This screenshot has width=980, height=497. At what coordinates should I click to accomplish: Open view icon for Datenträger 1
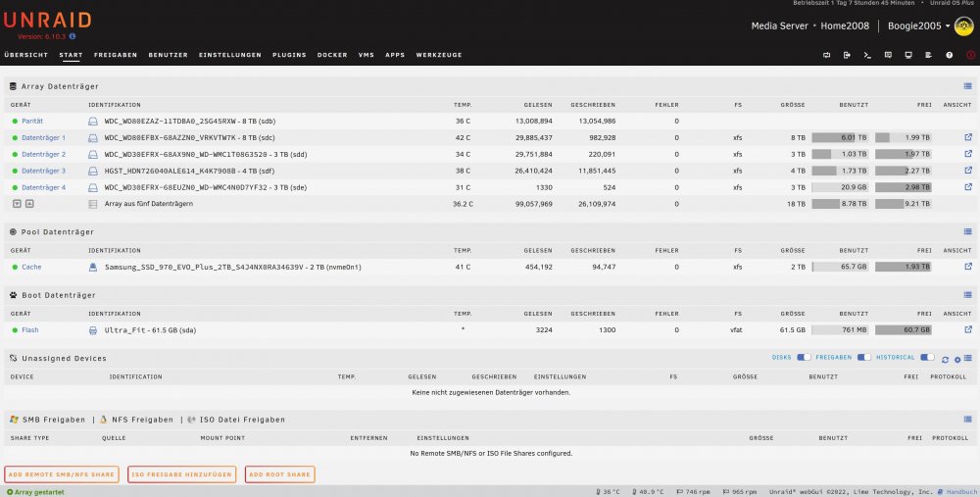968,137
